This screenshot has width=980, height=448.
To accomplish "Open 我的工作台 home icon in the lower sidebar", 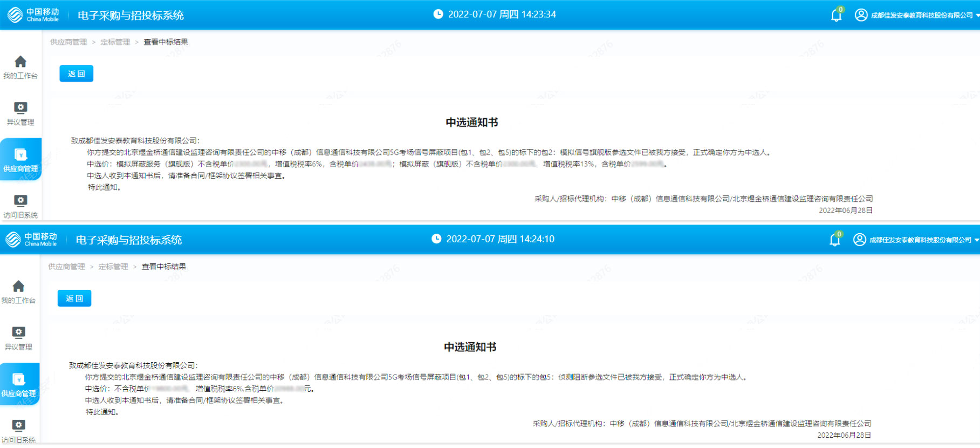I will 18,286.
